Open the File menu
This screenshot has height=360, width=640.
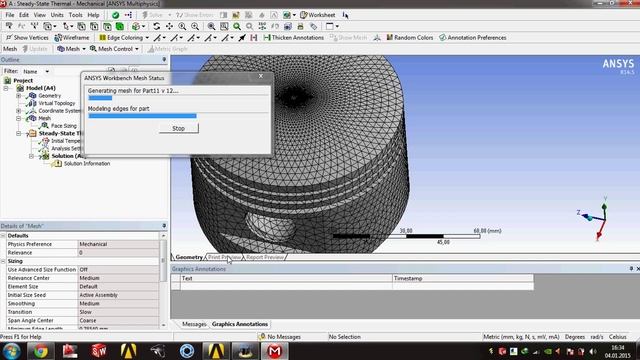point(10,15)
